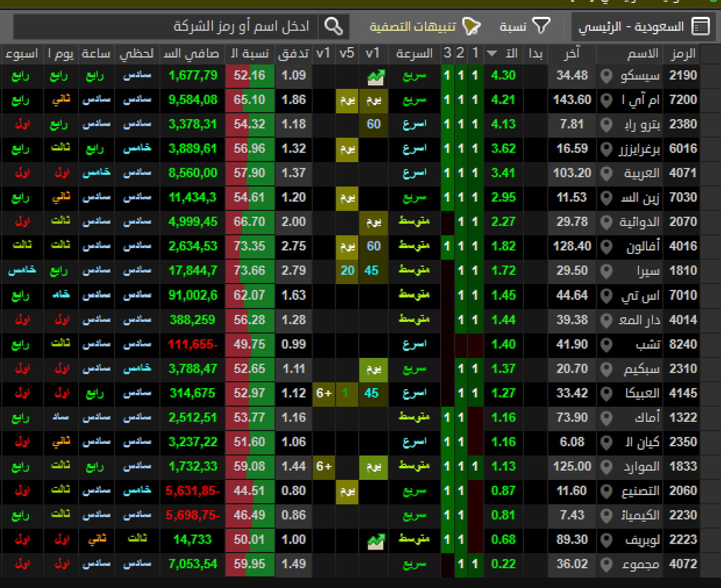Click the 20 badge in سيرا row
The height and width of the screenshot is (588, 721).
pyautogui.click(x=347, y=271)
